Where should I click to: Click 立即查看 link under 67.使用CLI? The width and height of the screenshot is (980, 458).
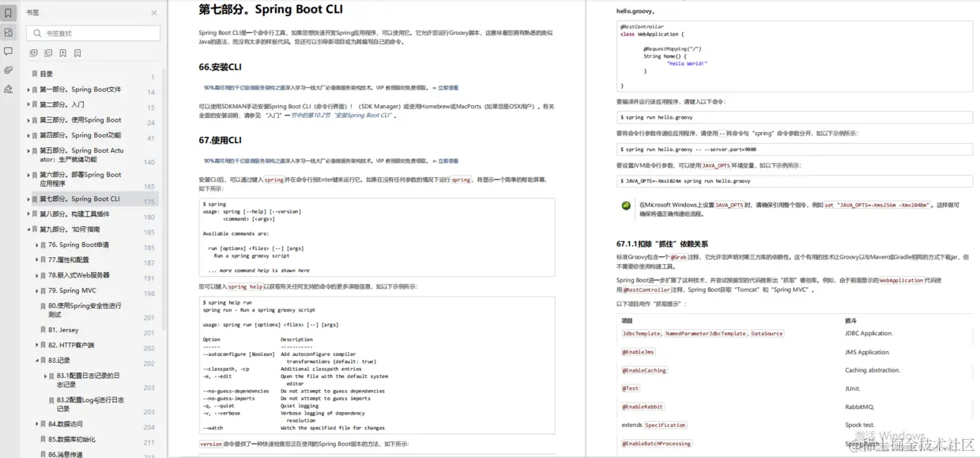coord(448,160)
